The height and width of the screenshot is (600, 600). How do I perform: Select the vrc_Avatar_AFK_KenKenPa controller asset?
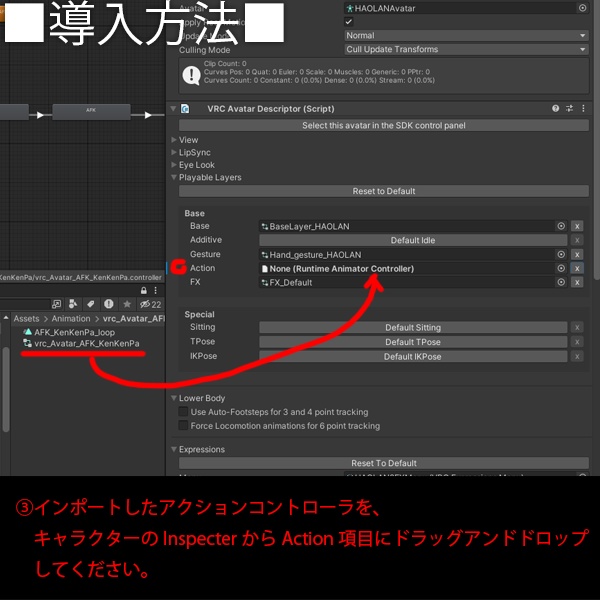(82, 343)
